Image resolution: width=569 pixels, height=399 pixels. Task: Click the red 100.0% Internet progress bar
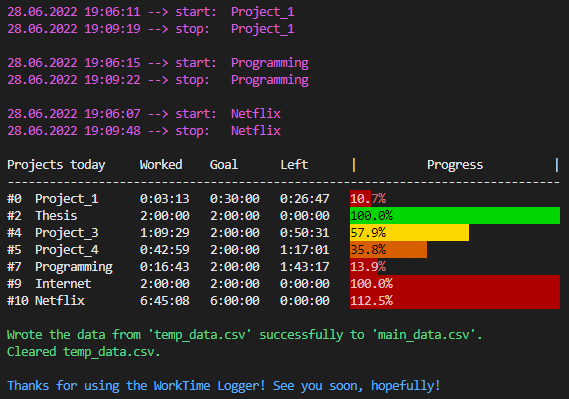point(455,284)
